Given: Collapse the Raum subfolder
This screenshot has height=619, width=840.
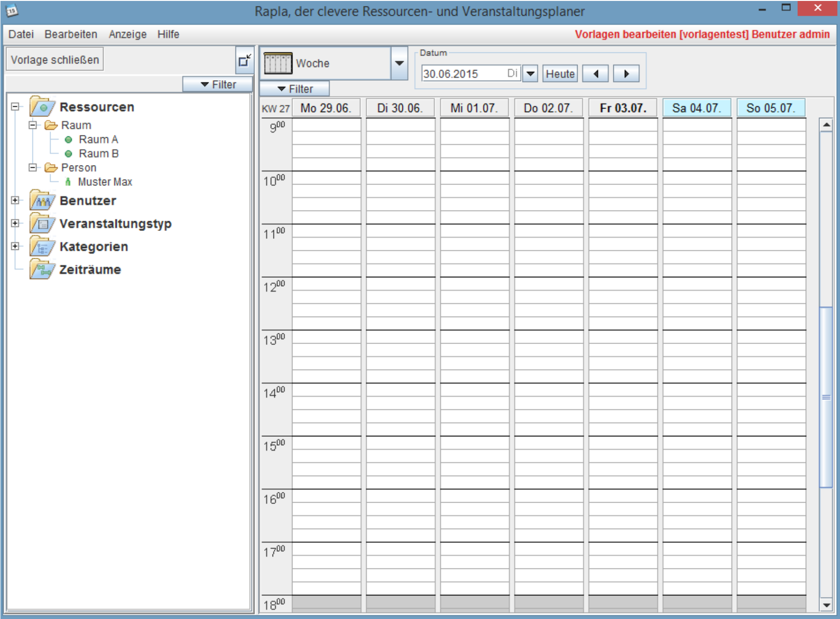Looking at the screenshot, I should tap(32, 125).
